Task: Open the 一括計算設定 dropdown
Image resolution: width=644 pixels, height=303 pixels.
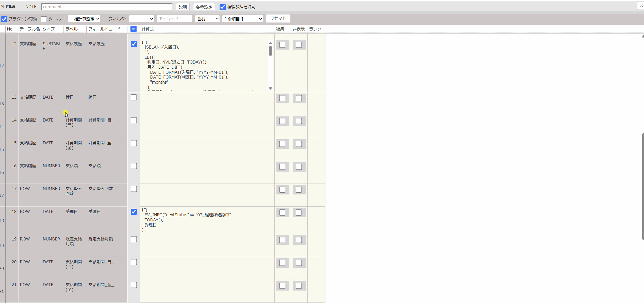Action: [x=84, y=19]
